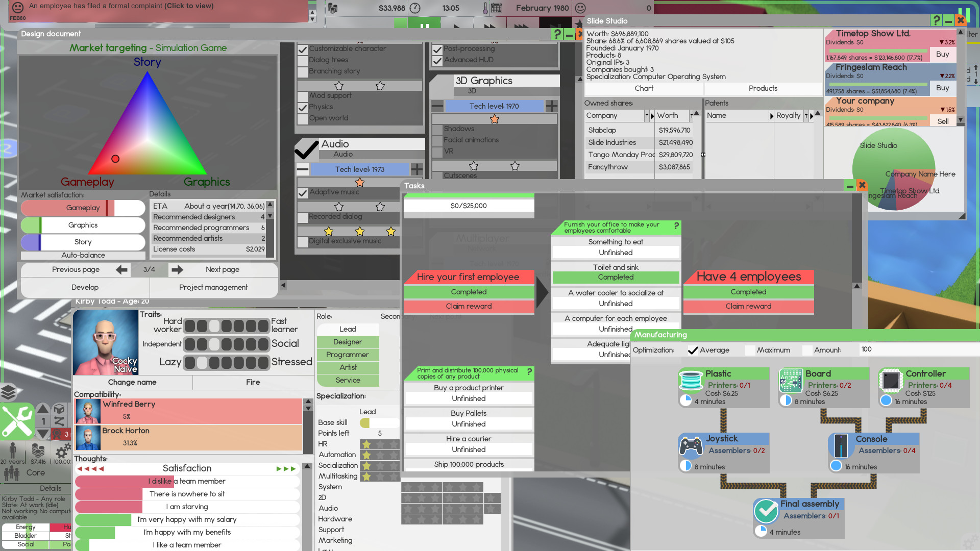Viewport: 980px width, 551px height.
Task: Click the Plastic printer material icon
Action: 691,381
